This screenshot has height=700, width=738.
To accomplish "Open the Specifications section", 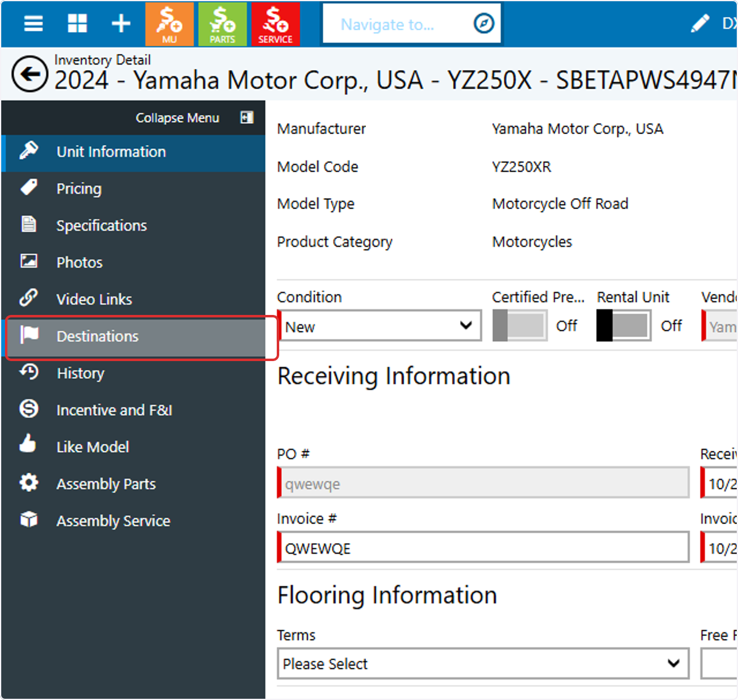I will pyautogui.click(x=133, y=226).
